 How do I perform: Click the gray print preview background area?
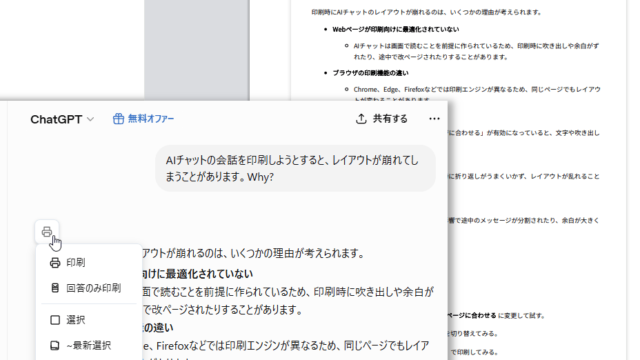[196, 49]
